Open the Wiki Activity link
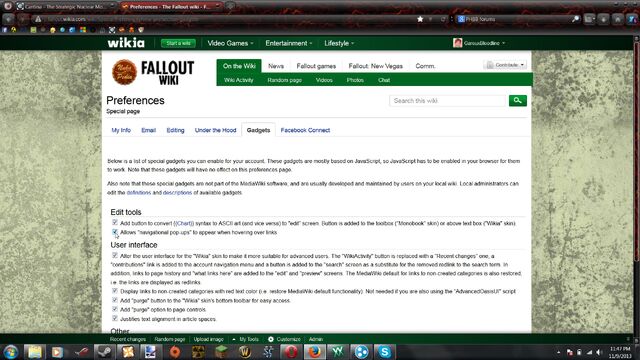Screen dimensions: 640x360 click(239, 80)
